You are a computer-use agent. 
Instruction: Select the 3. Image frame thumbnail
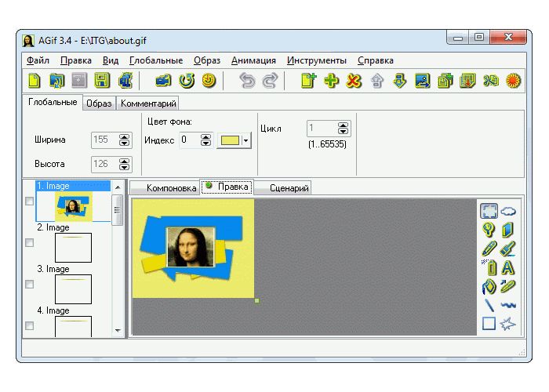click(73, 289)
